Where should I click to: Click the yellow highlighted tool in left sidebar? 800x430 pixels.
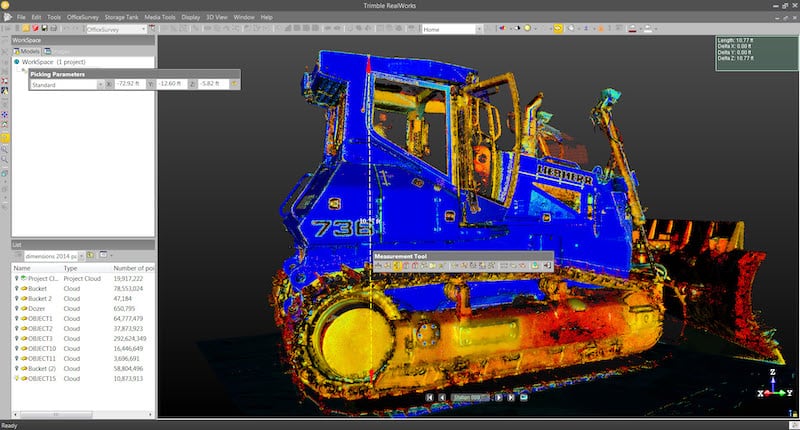click(5, 138)
